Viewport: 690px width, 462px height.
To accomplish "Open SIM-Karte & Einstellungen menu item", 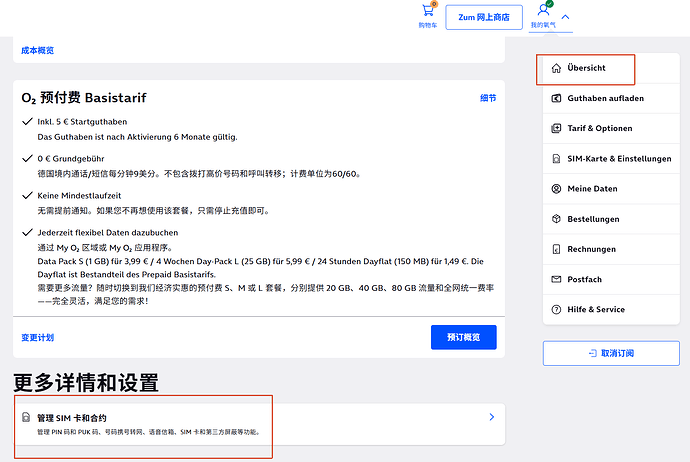I will [611, 158].
